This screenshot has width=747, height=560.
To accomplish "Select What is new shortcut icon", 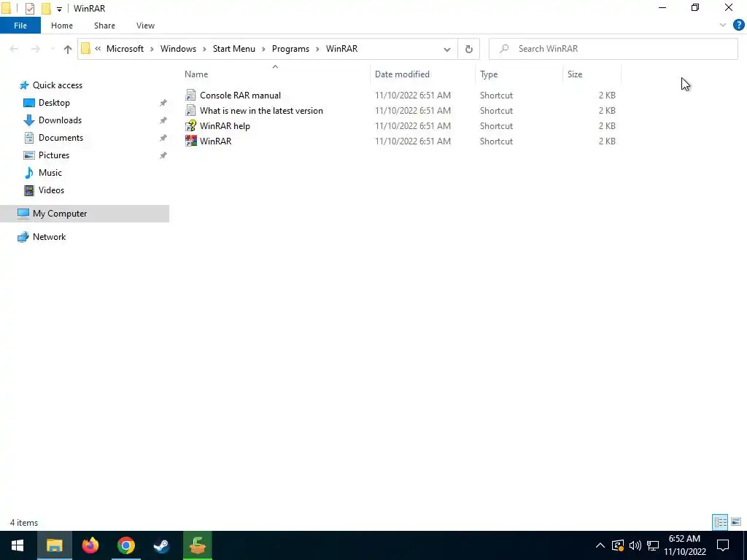I will 190,111.
